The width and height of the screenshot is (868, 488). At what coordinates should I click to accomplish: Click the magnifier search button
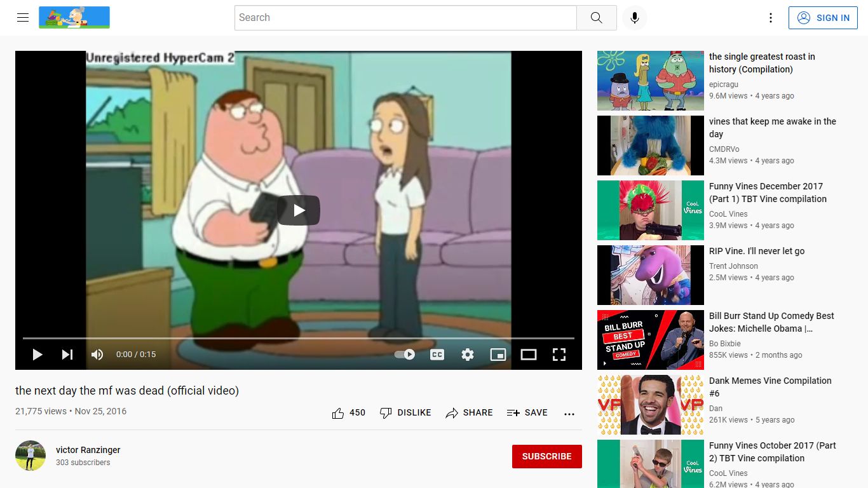pyautogui.click(x=596, y=18)
